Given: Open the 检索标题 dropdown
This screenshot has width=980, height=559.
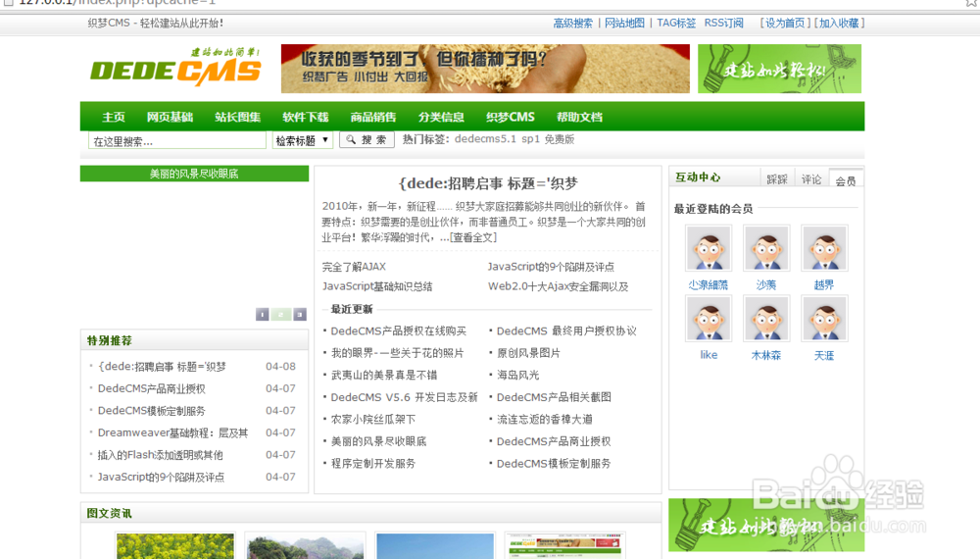Looking at the screenshot, I should coord(302,140).
